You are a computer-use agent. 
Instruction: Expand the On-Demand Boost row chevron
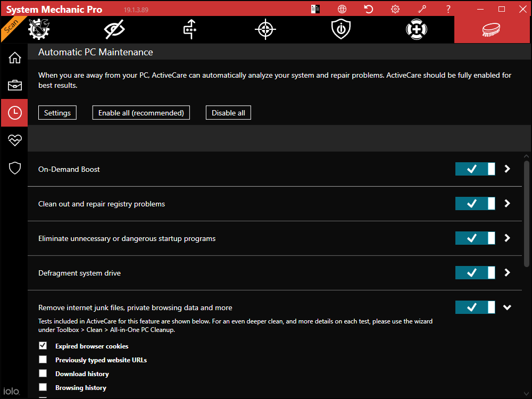coord(507,169)
